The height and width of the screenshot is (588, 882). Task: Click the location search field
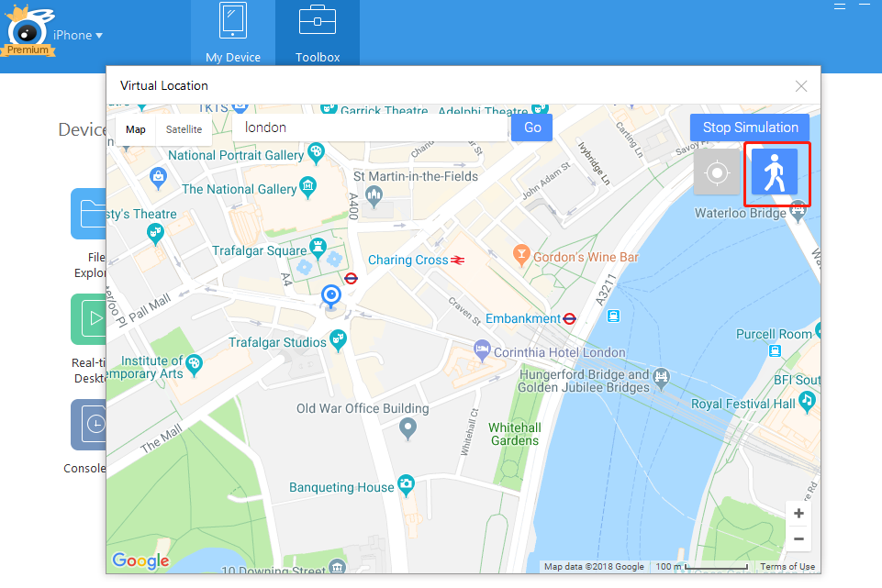point(370,128)
